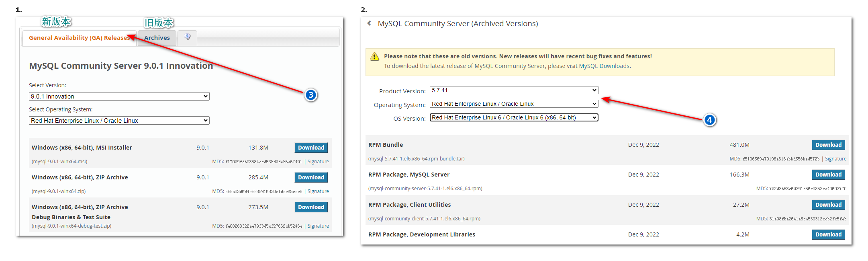Screen dimensions: 868x261
Task: Open Signature link for winx64-debug-test.zip
Action: (318, 226)
